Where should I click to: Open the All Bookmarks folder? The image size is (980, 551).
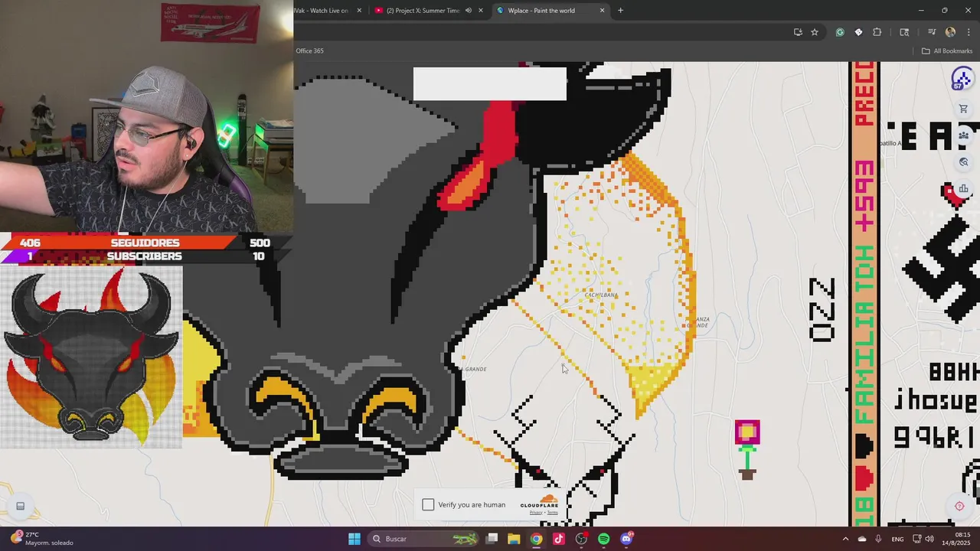pyautogui.click(x=947, y=51)
